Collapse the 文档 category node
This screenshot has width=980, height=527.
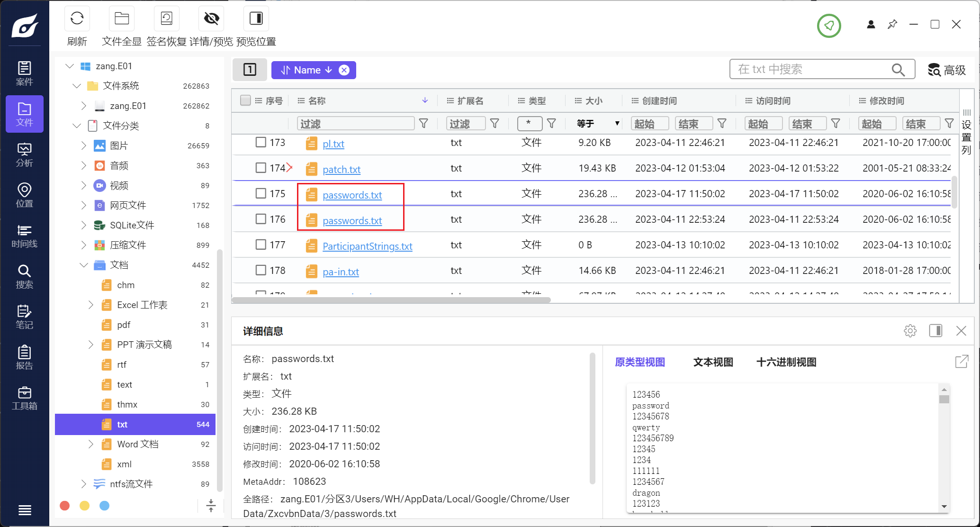(x=84, y=265)
